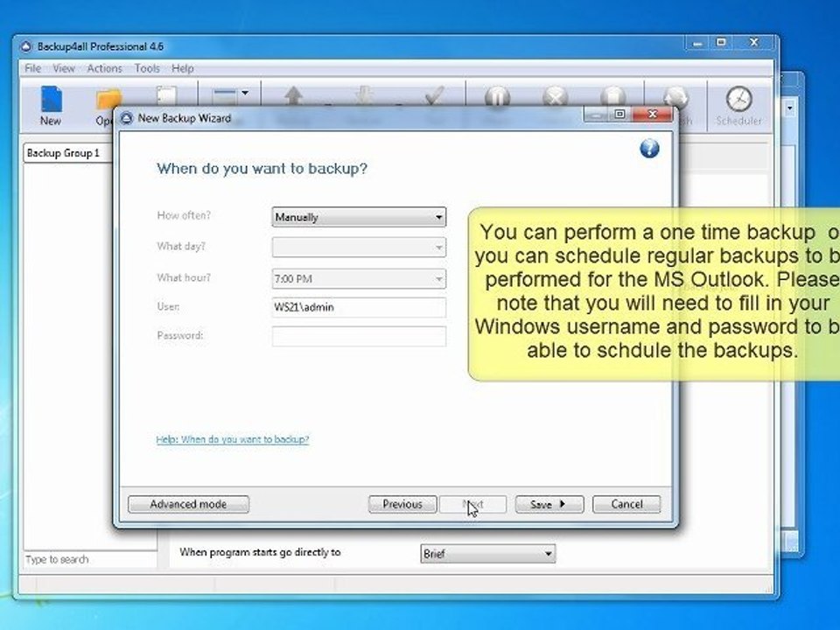The image size is (840, 630).
Task: Click the New backup toolbar icon
Action: (51, 106)
